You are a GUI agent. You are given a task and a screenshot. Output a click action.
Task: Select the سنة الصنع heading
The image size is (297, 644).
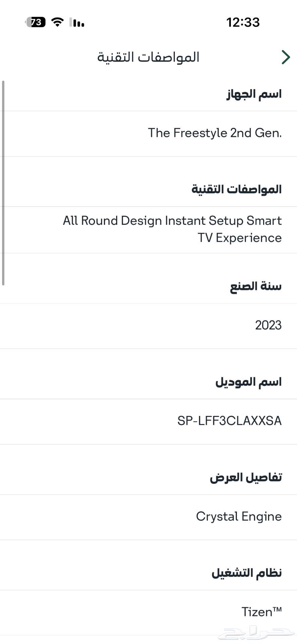(x=256, y=286)
